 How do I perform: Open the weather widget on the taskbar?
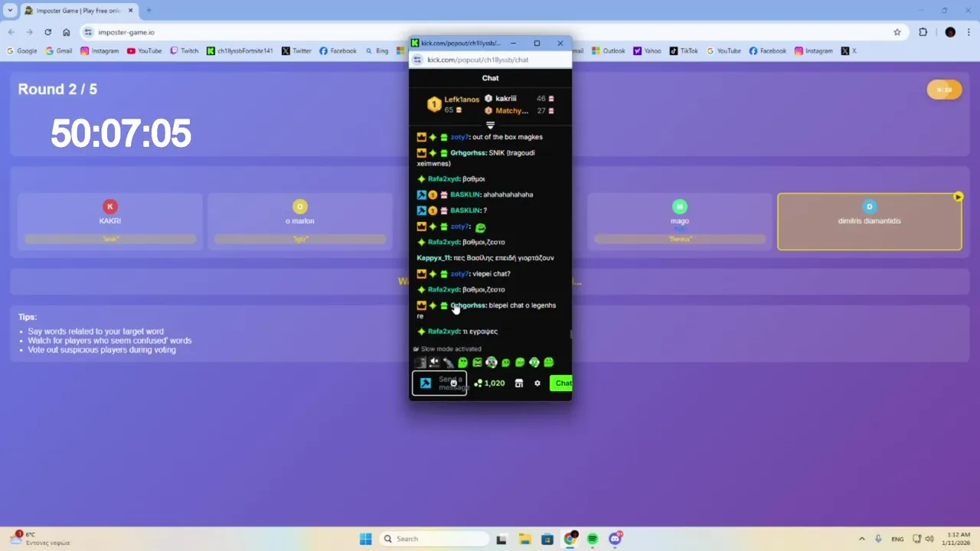click(x=38, y=539)
